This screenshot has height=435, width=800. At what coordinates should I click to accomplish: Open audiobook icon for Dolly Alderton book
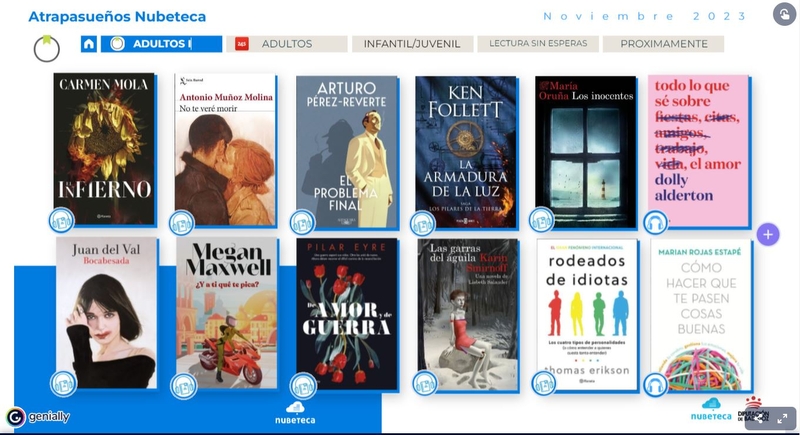pyautogui.click(x=656, y=223)
